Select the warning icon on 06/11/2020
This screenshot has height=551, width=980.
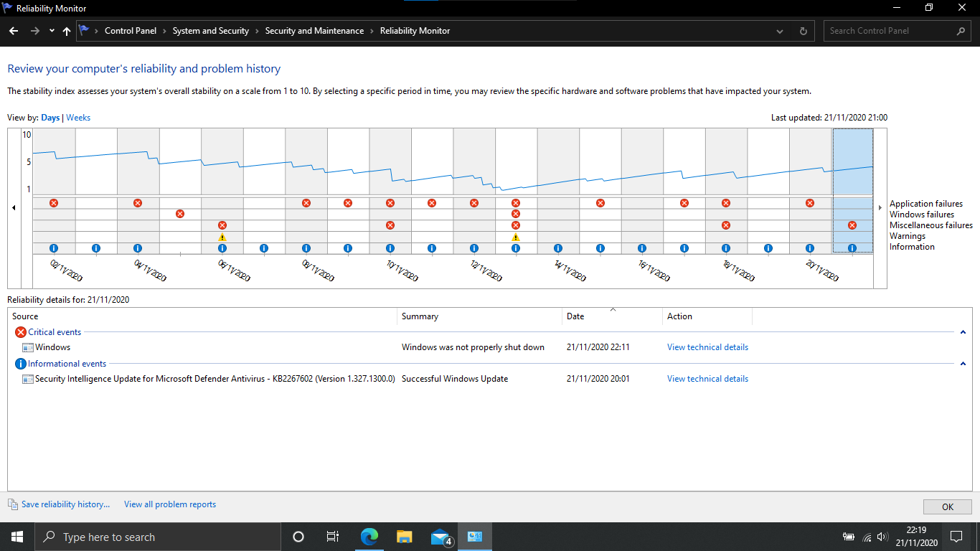pyautogui.click(x=222, y=237)
